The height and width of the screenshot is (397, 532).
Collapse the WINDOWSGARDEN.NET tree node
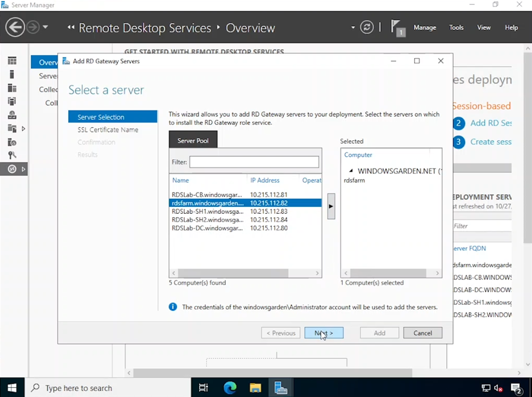coord(351,171)
